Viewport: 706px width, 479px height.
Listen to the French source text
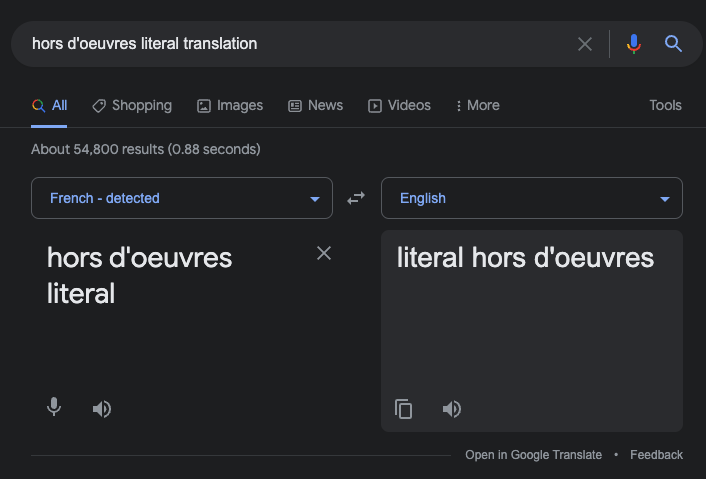pyautogui.click(x=102, y=409)
